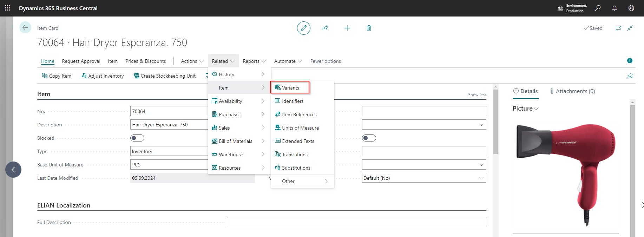
Task: Switch to the Details factbox tab
Action: pos(526,91)
